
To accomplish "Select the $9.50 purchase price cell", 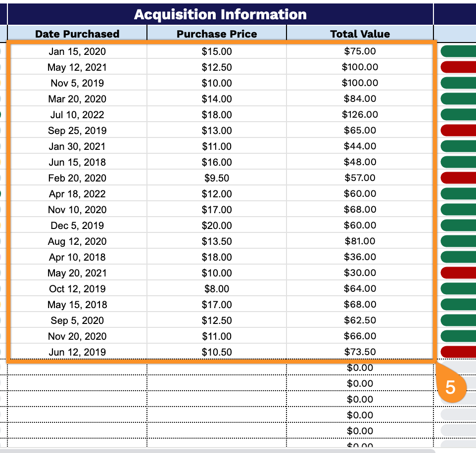I will click(217, 178).
